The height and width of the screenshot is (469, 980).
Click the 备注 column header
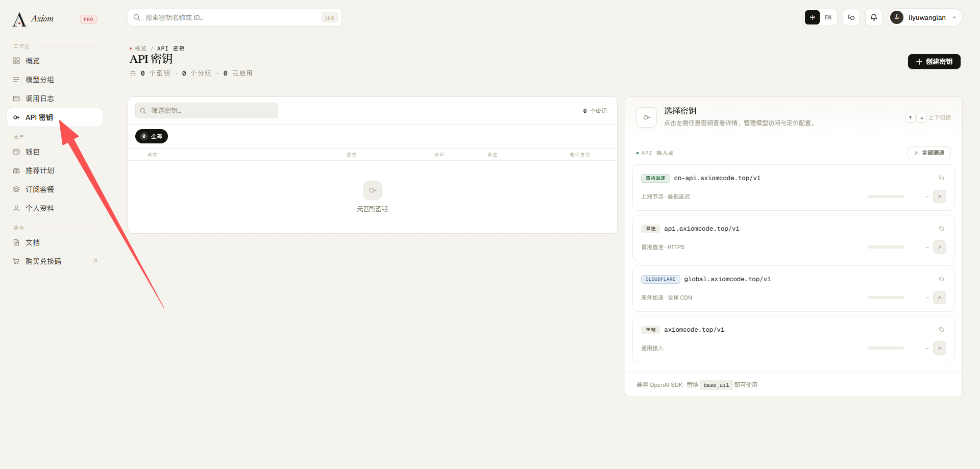pyautogui.click(x=493, y=155)
